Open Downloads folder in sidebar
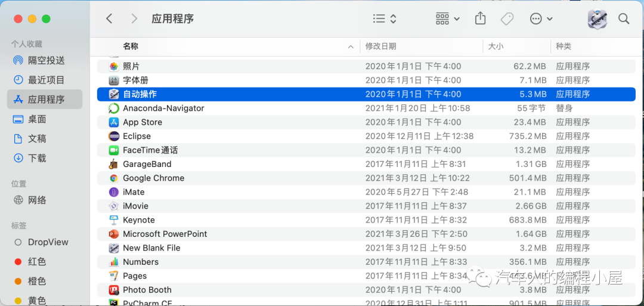This screenshot has width=644, height=306. [x=37, y=158]
